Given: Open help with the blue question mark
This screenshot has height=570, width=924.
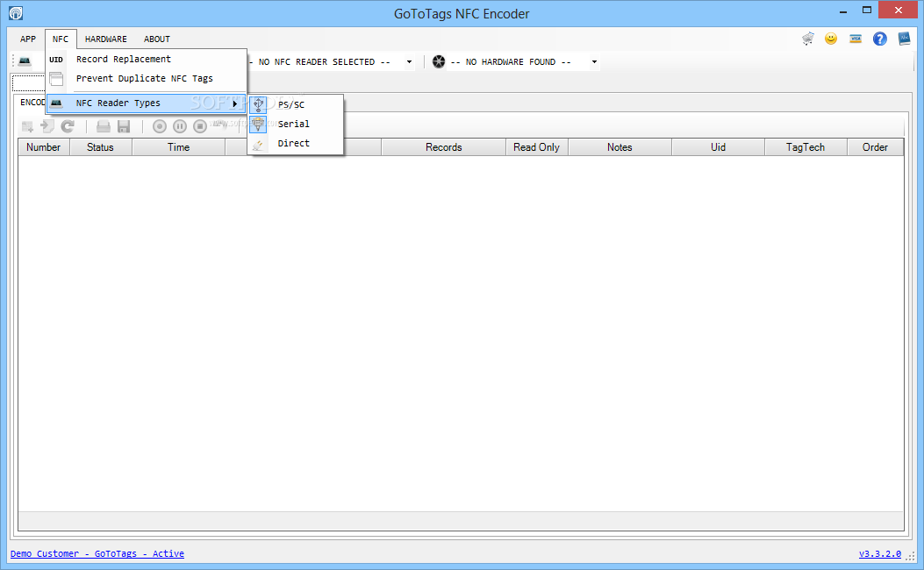Looking at the screenshot, I should 880,39.
